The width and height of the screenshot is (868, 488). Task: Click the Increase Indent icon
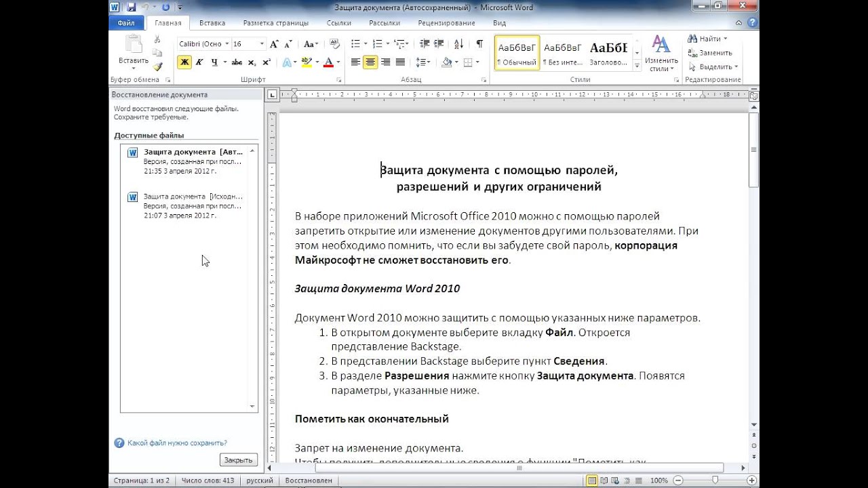[440, 44]
